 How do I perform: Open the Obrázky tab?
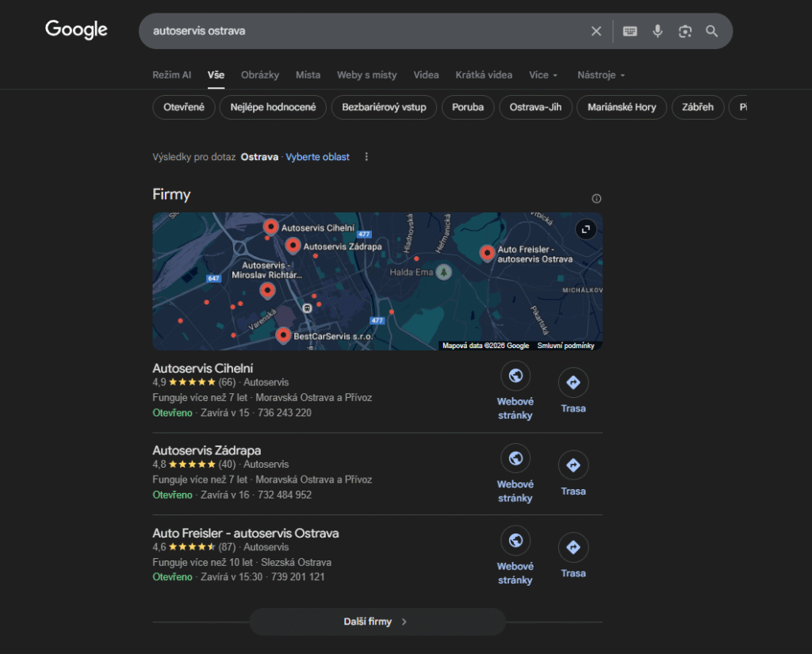click(260, 75)
